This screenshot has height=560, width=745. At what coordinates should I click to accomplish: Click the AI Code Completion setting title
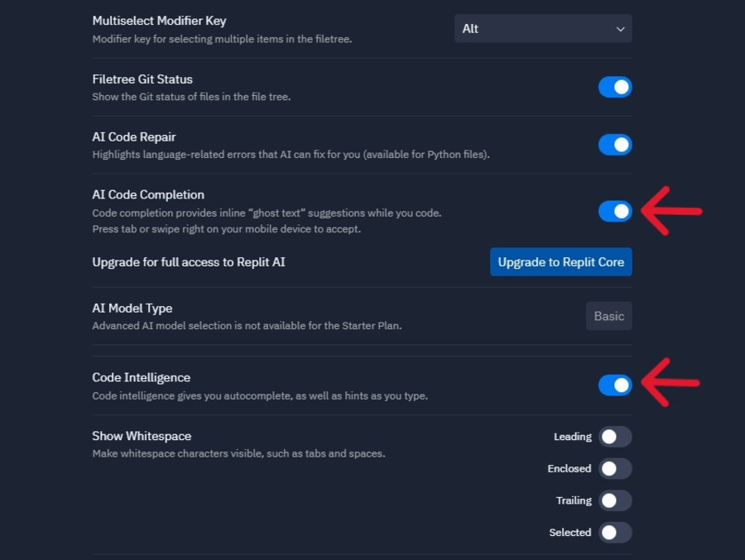coord(148,194)
